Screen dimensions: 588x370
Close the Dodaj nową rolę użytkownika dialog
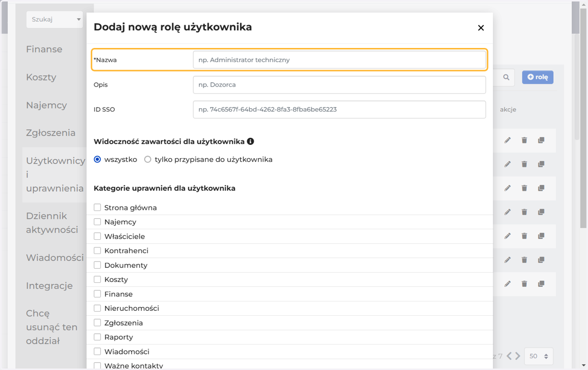click(481, 28)
